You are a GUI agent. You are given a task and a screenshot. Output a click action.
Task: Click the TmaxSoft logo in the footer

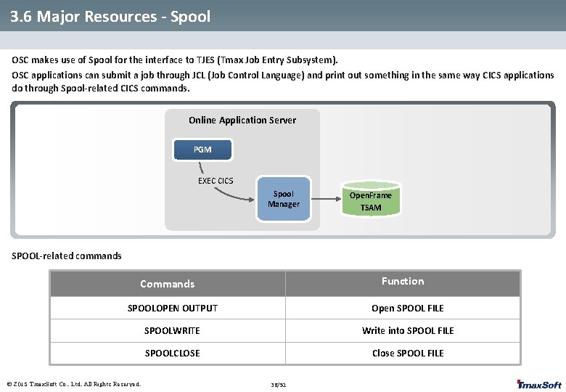[x=538, y=385]
